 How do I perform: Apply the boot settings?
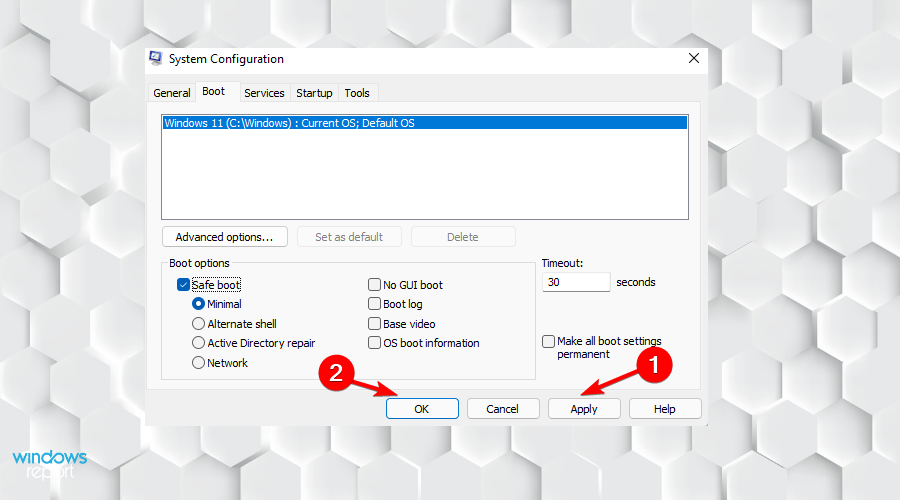coord(584,409)
